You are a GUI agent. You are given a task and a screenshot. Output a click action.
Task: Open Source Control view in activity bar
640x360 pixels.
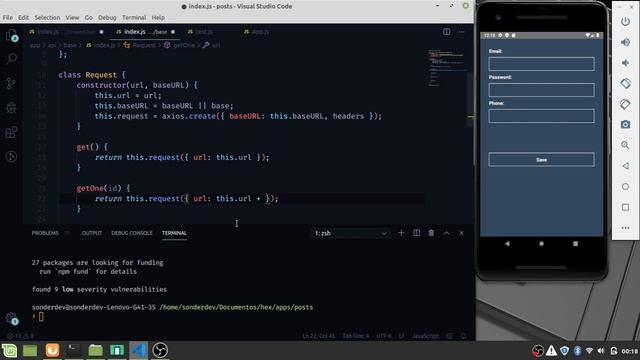[x=11, y=83]
